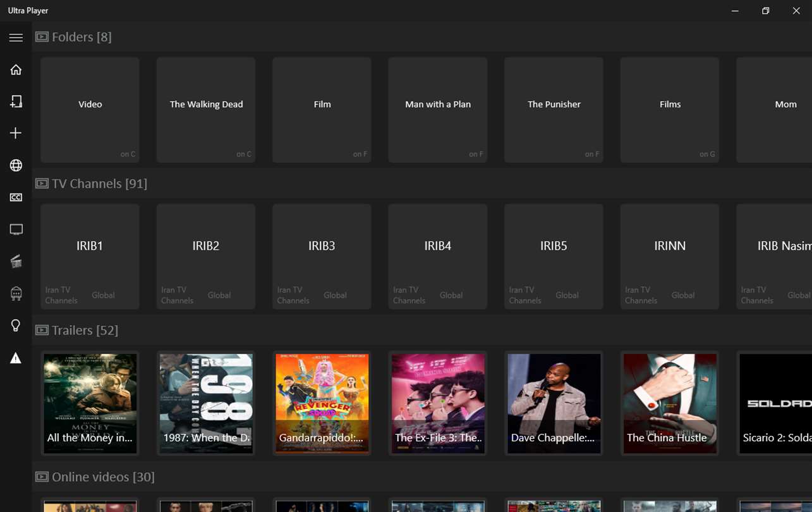Image resolution: width=812 pixels, height=512 pixels.
Task: Open the Mom folder tile
Action: pos(774,110)
